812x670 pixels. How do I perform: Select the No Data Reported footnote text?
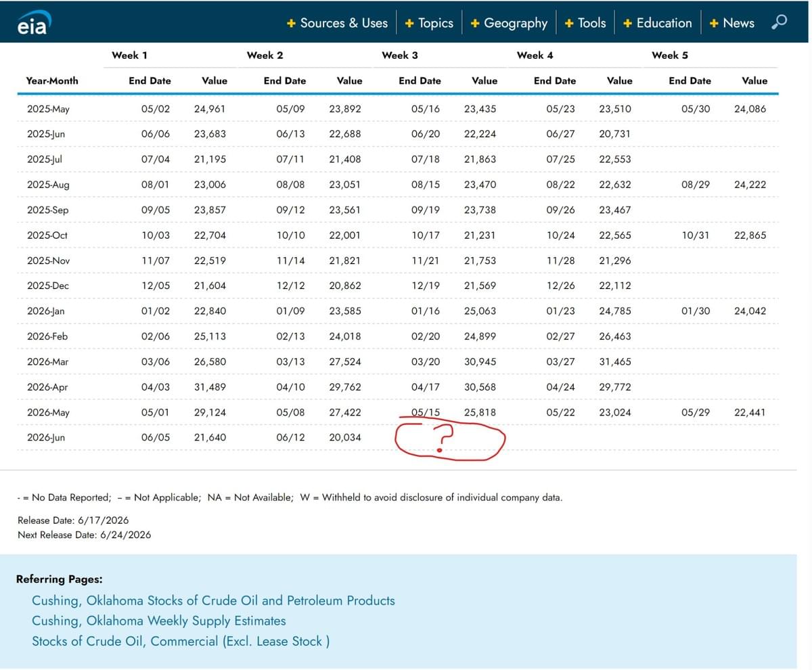pyautogui.click(x=64, y=497)
